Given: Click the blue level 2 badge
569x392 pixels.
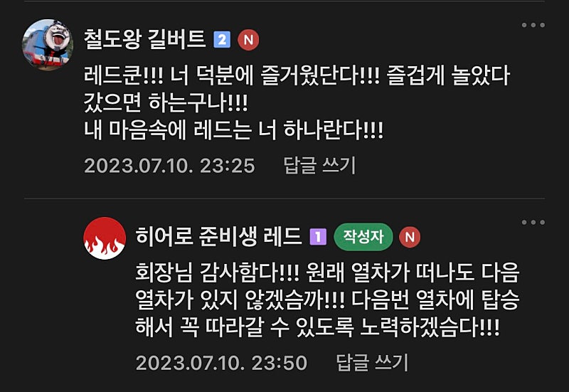Looking at the screenshot, I should pyautogui.click(x=222, y=40).
